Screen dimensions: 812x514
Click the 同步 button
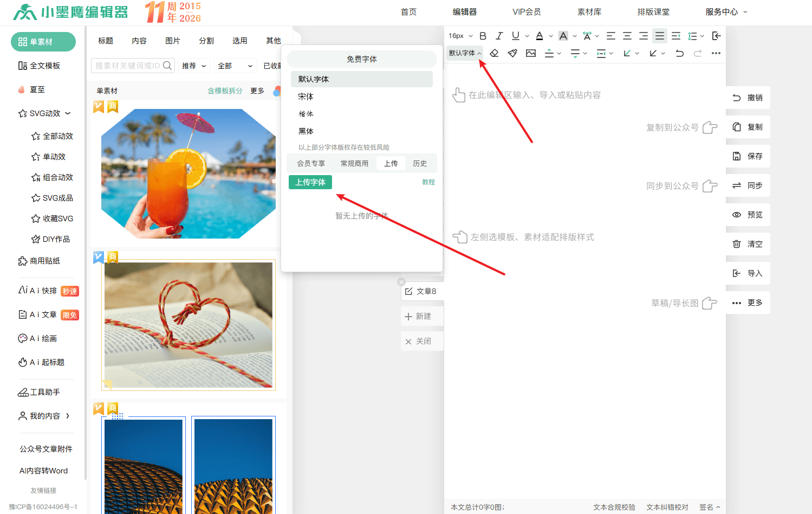(748, 185)
